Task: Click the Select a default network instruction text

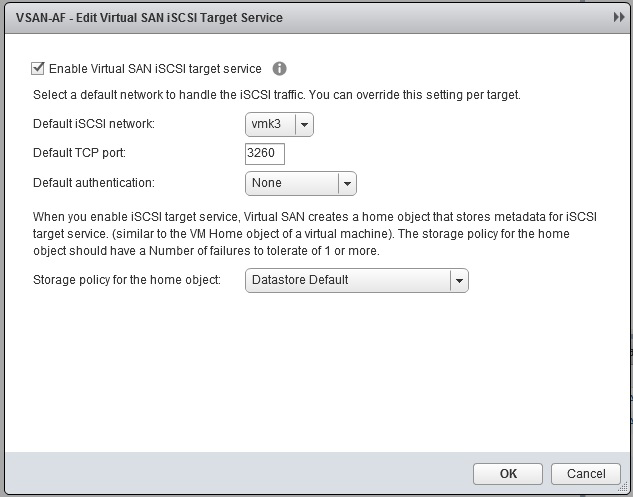Action: (276, 95)
